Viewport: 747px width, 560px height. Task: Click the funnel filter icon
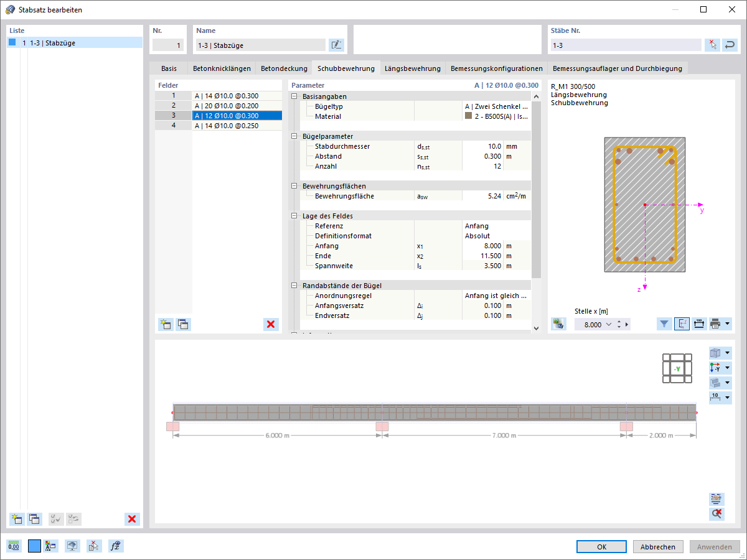(x=664, y=324)
